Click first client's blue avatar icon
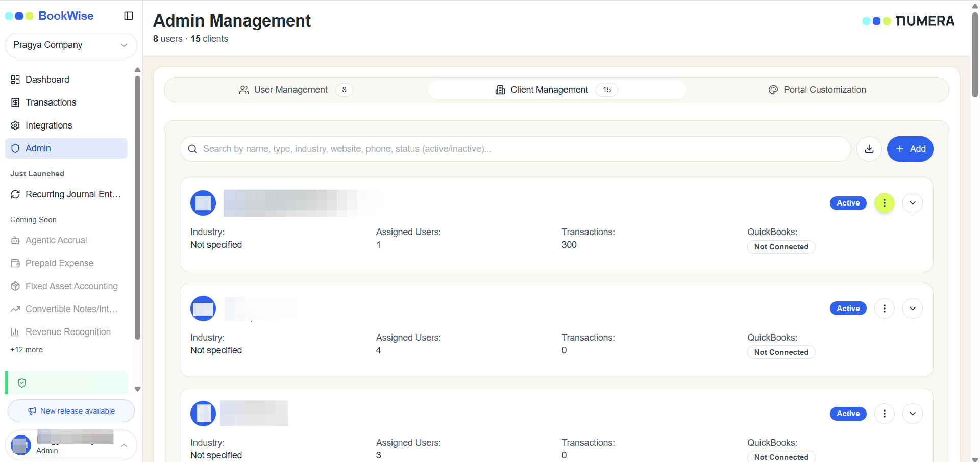 tap(203, 203)
